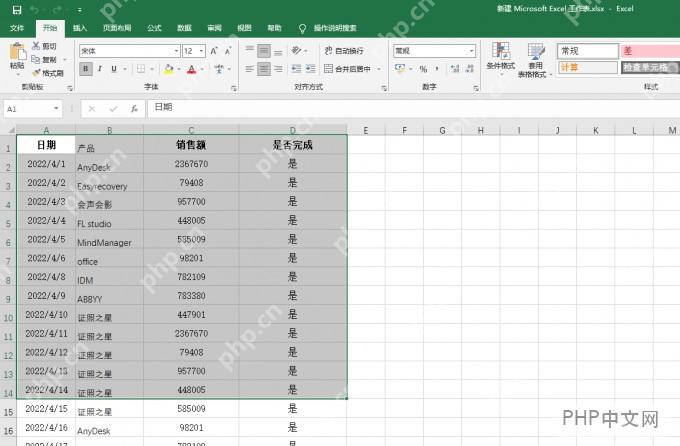Toggle Underline formatting
The height and width of the screenshot is (446, 680).
pos(114,69)
